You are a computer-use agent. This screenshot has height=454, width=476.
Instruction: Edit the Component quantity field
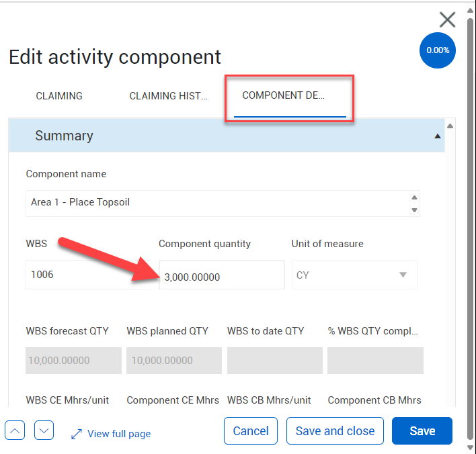[x=221, y=276]
